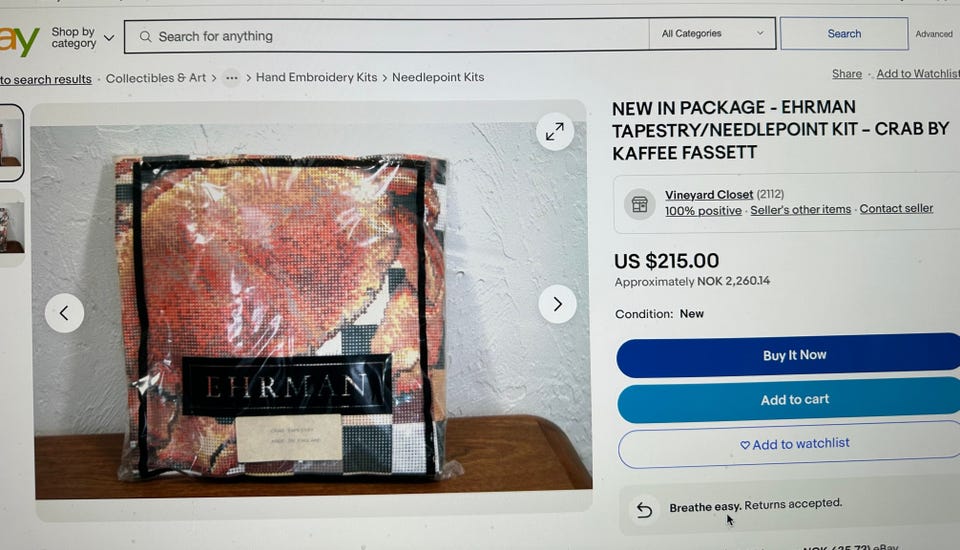
Task: Open the All Categories dropdown
Action: 712,34
